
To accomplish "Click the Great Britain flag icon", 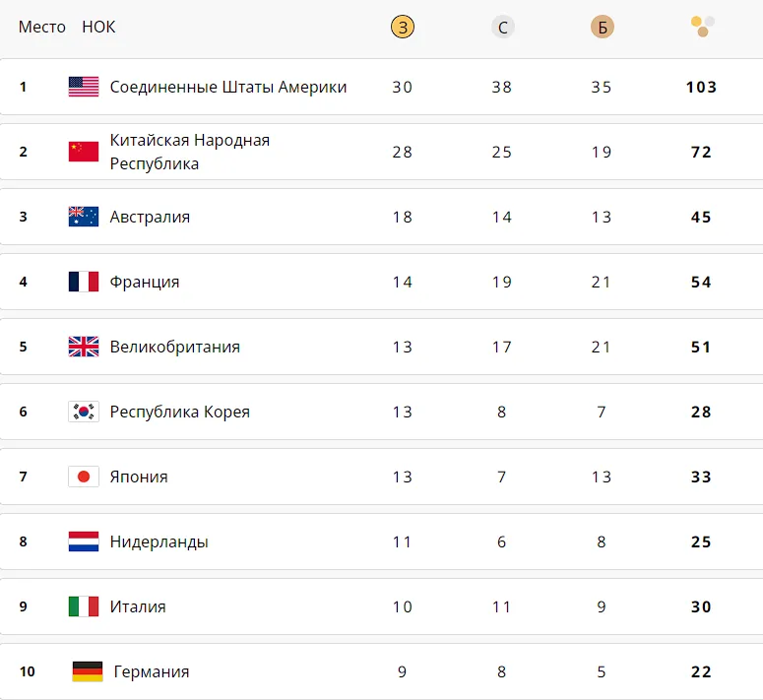I will (84, 347).
